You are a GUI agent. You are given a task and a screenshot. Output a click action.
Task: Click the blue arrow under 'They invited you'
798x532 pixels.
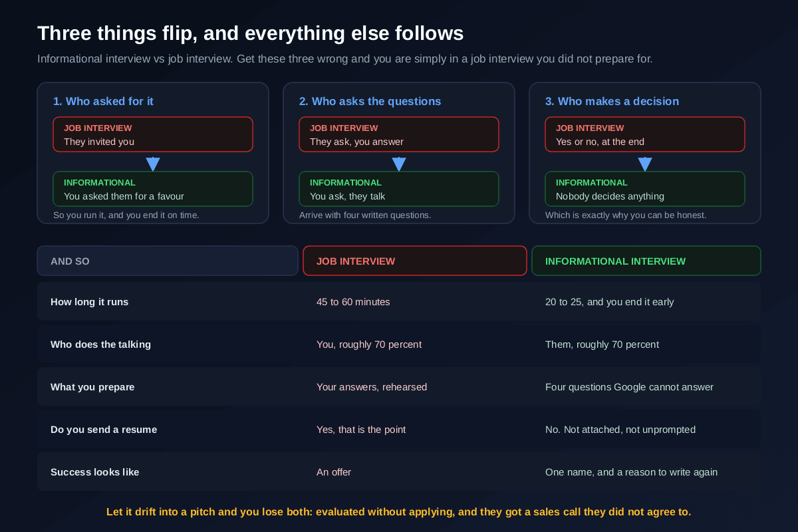[153, 164]
